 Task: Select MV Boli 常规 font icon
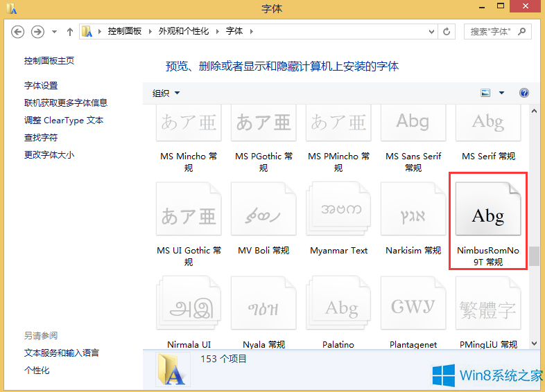pyautogui.click(x=263, y=208)
